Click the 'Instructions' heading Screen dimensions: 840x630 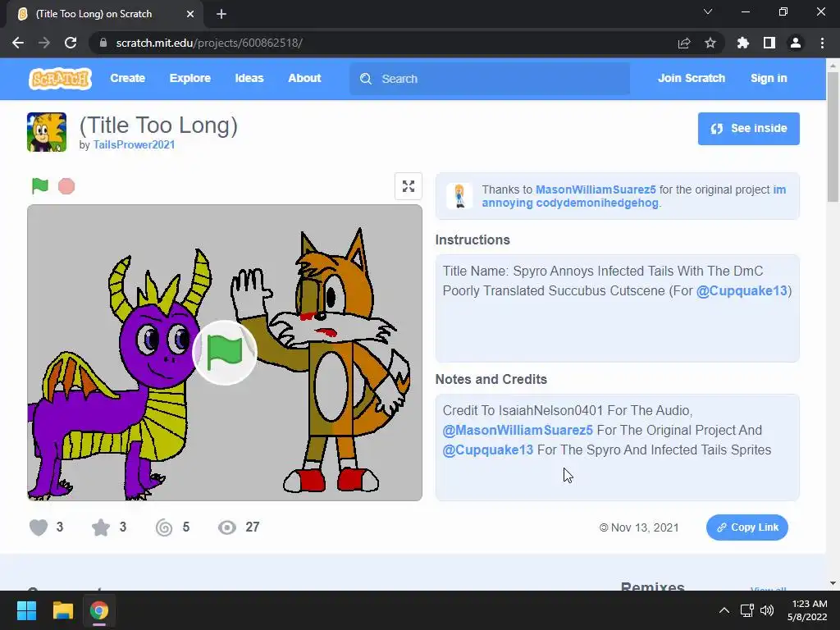472,240
